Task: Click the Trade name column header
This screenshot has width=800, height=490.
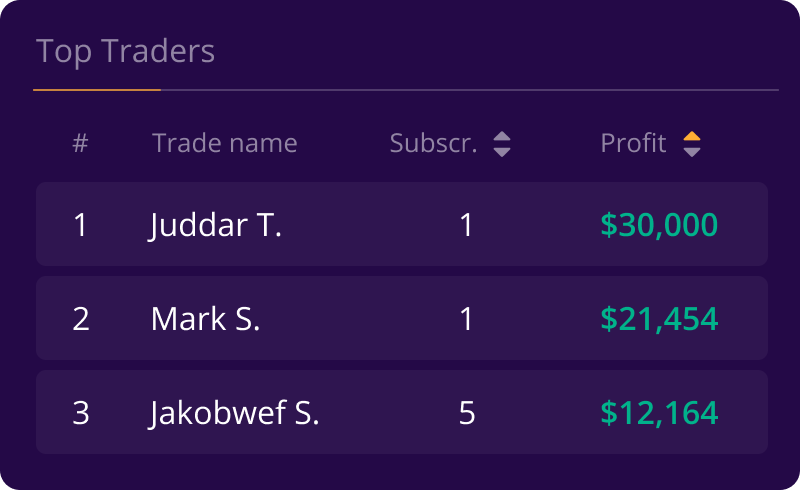Action: 224,143
